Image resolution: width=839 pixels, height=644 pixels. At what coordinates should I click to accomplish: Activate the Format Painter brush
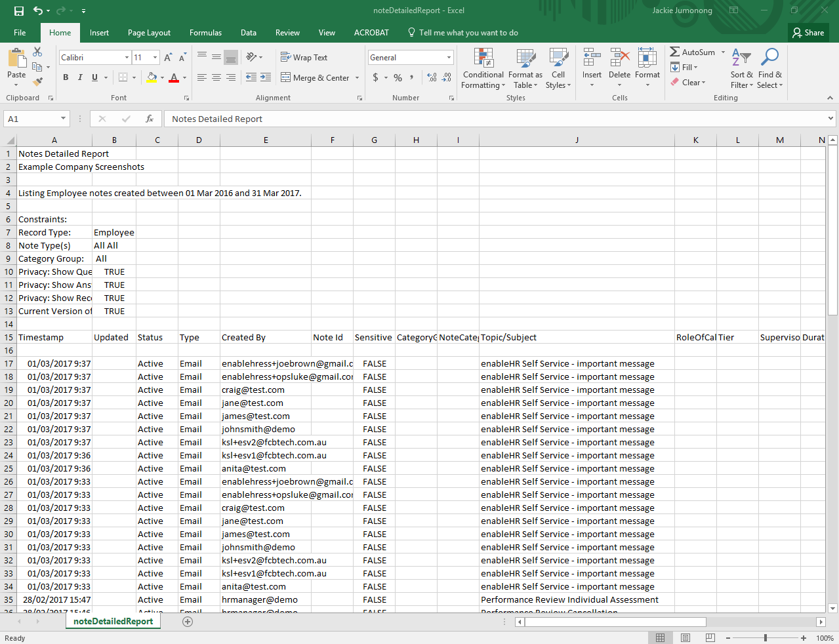coord(37,81)
